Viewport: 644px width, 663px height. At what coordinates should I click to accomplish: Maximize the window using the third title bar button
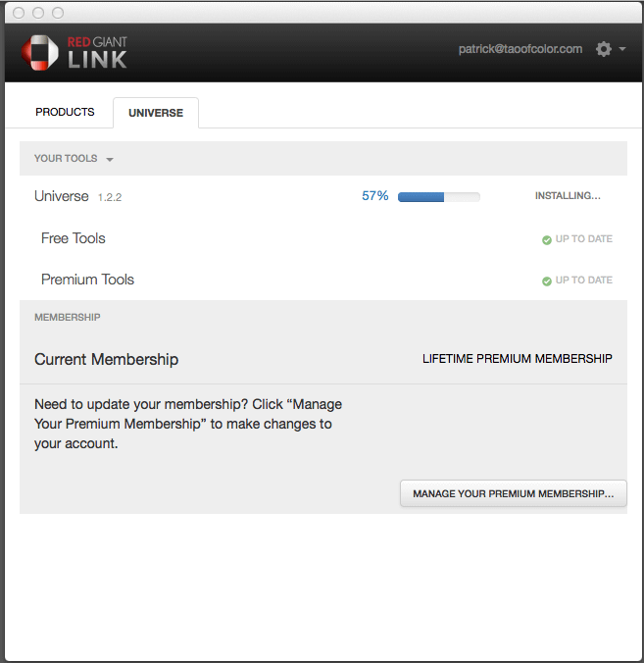click(58, 13)
